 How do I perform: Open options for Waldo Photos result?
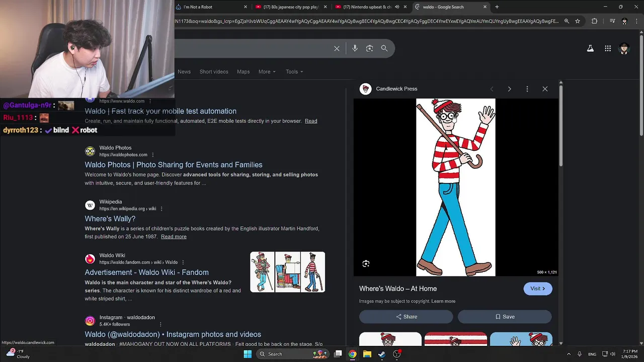tap(153, 155)
